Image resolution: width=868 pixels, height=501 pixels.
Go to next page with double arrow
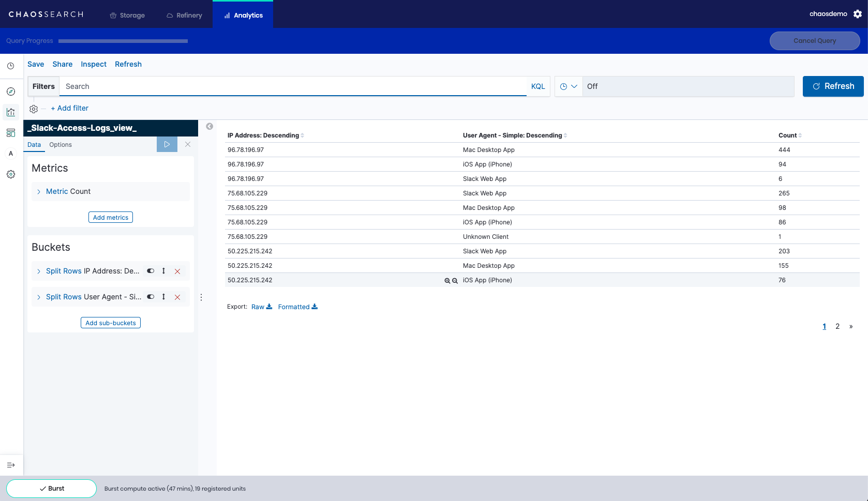tap(851, 326)
